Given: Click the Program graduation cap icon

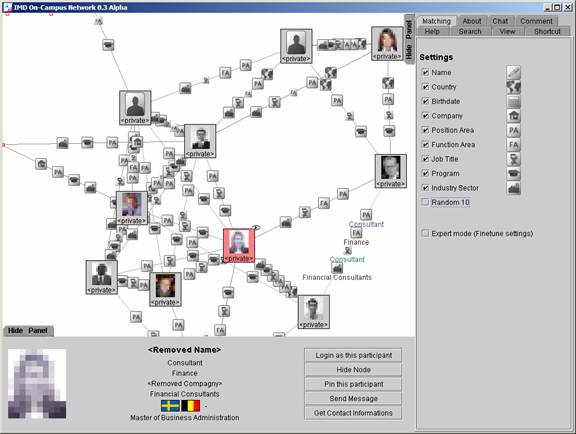Looking at the screenshot, I should (514, 173).
